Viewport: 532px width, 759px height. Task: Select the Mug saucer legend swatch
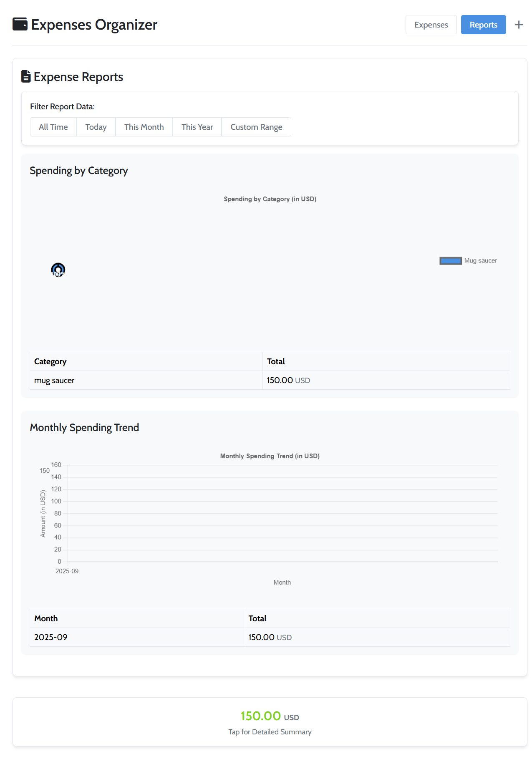click(x=450, y=260)
